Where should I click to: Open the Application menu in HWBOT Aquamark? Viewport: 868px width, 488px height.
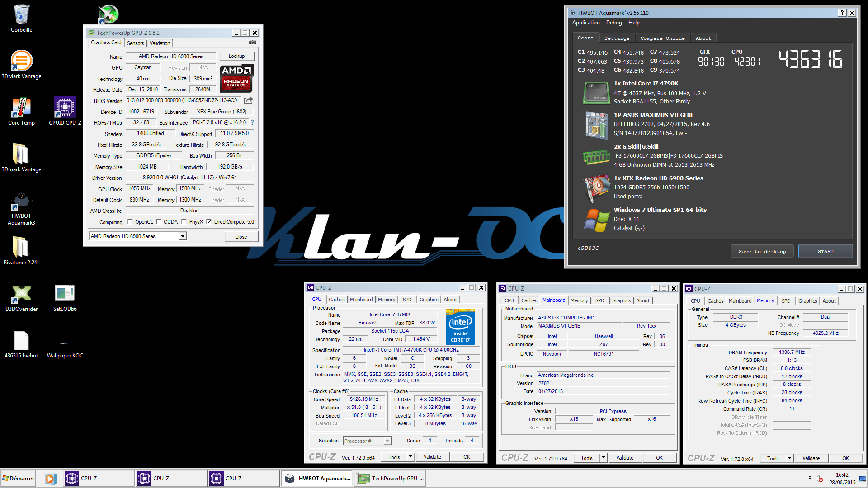point(586,23)
